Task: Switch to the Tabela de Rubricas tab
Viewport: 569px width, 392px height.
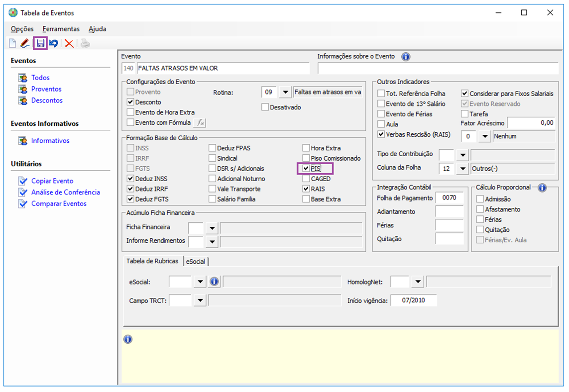Action: coord(152,261)
